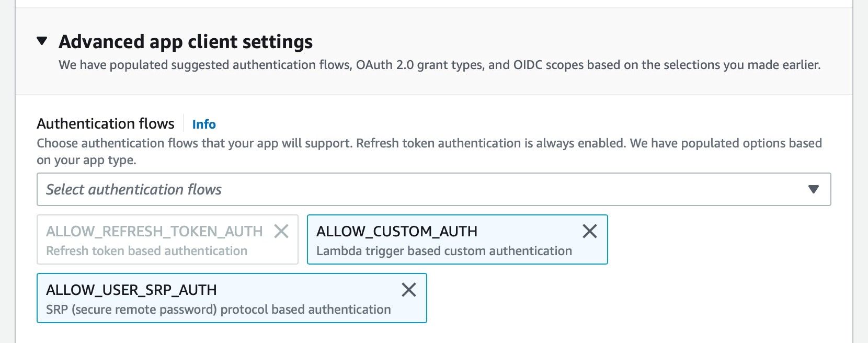This screenshot has width=868, height=343.
Task: Remove ALLOW_USER_SRP_AUTH using its X icon
Action: coord(408,290)
